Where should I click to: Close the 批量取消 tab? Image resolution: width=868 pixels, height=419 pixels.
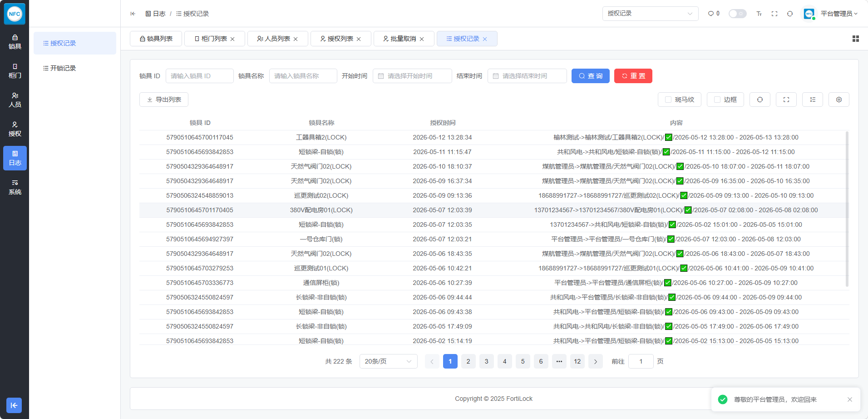coord(422,39)
